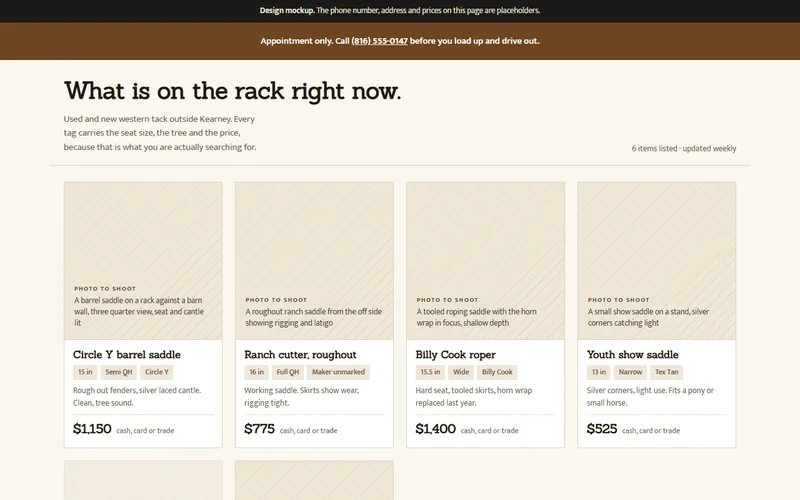The image size is (800, 500).
Task: Click the 'Design mockup.' notice text
Action: click(x=287, y=10)
